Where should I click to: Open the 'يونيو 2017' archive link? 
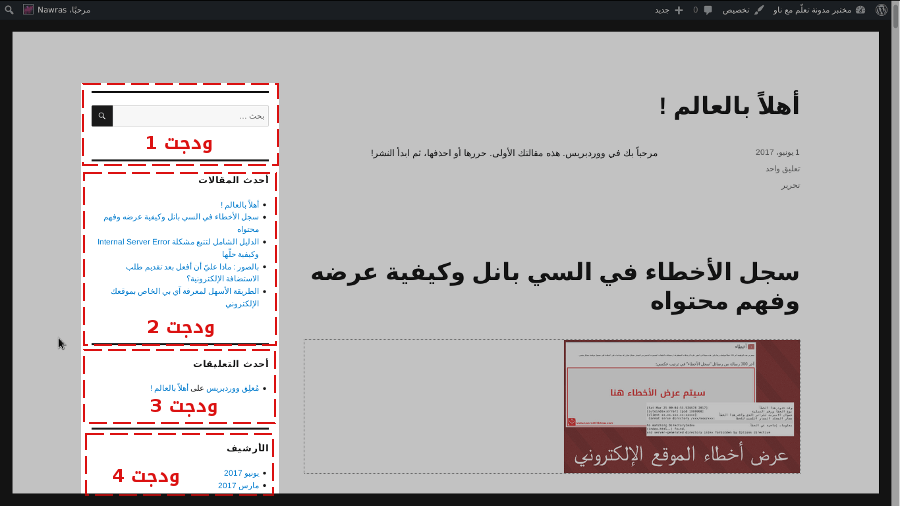(x=241, y=473)
